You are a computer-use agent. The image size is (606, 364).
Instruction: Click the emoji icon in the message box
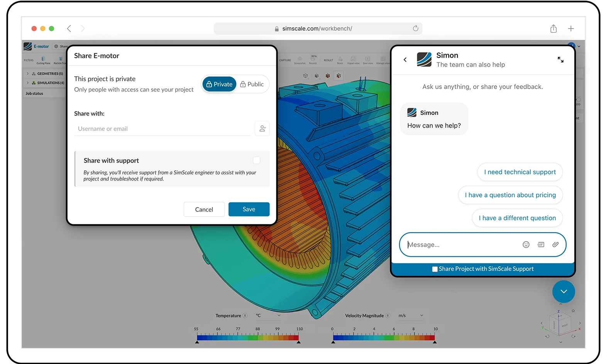526,244
